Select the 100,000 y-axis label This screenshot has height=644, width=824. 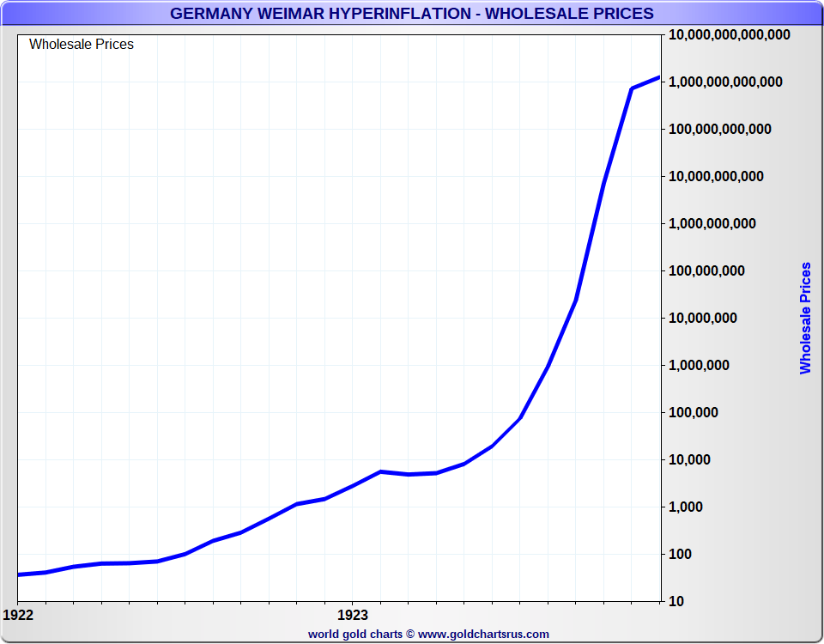[x=694, y=413]
